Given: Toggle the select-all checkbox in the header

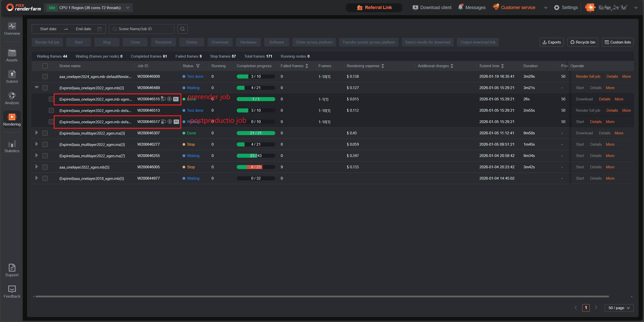Looking at the screenshot, I should click(45, 66).
